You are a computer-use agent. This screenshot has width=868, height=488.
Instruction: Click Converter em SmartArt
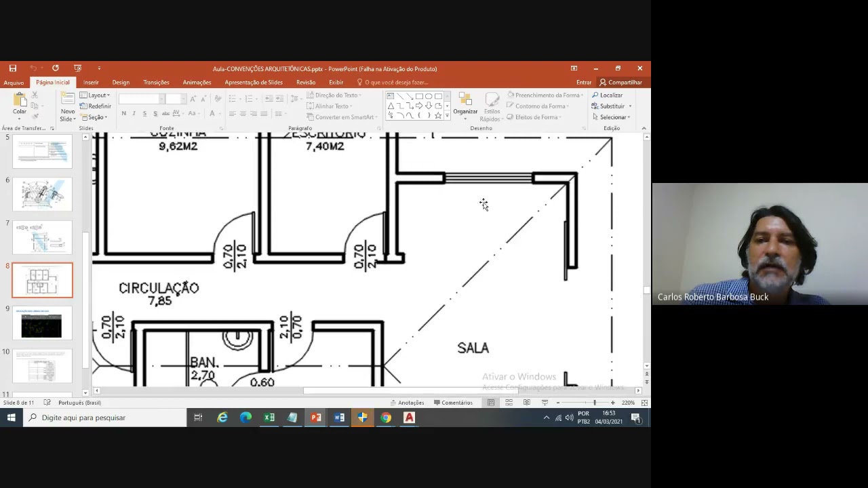[342, 117]
